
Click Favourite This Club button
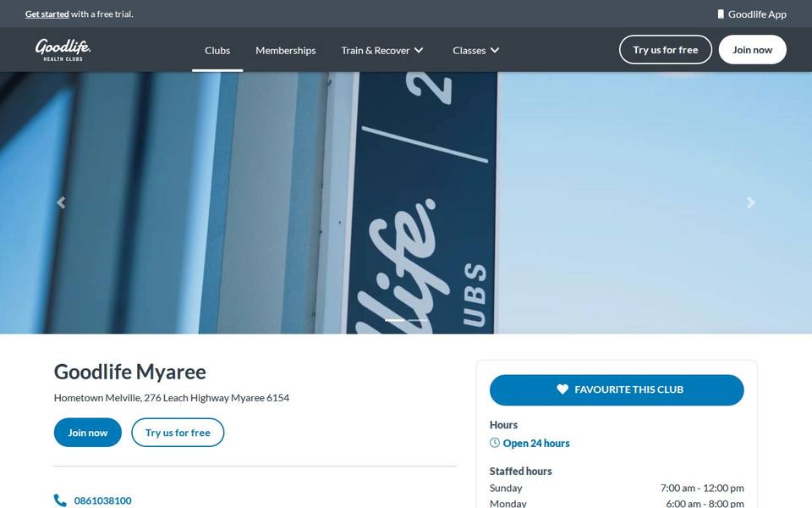tap(617, 389)
